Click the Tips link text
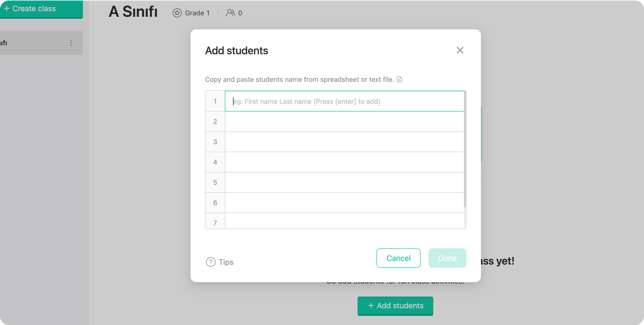Image resolution: width=644 pixels, height=325 pixels. pyautogui.click(x=226, y=262)
